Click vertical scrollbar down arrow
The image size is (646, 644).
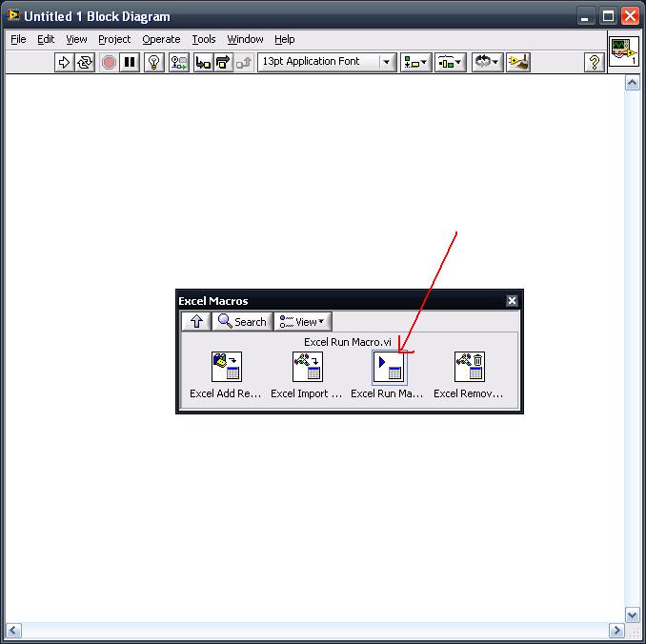pyautogui.click(x=632, y=615)
